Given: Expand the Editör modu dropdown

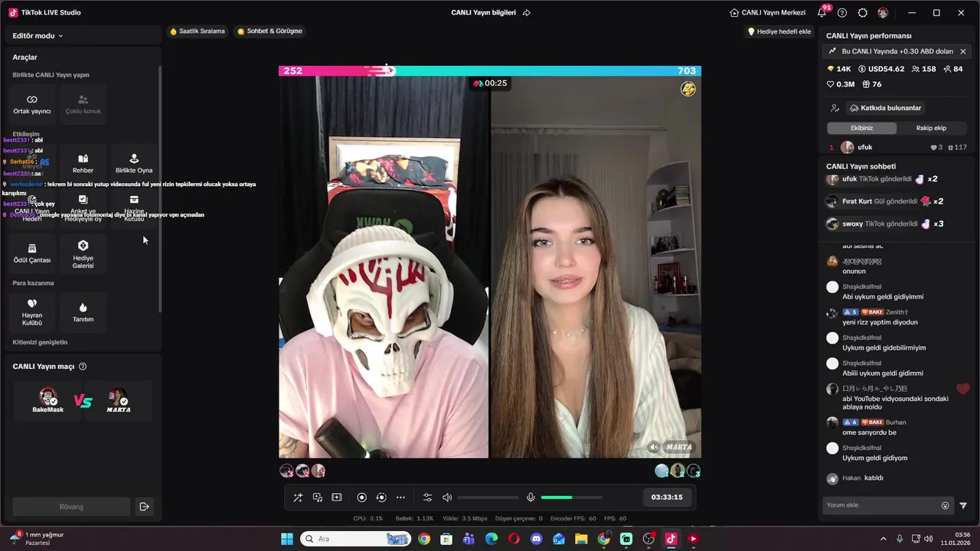Looking at the screenshot, I should [38, 36].
